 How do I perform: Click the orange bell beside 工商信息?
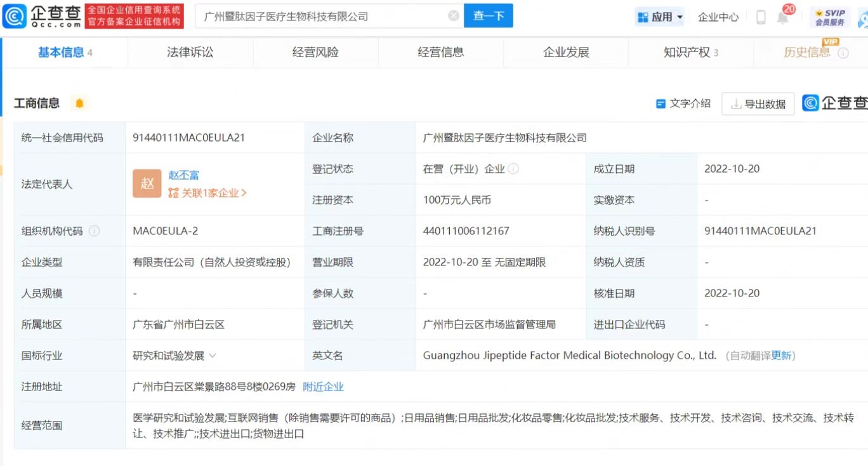tap(79, 103)
